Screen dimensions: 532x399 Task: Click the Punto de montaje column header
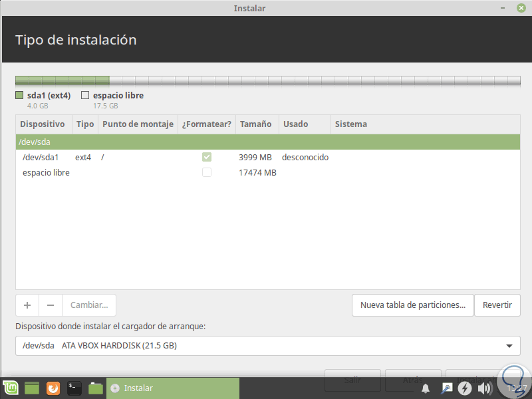138,124
